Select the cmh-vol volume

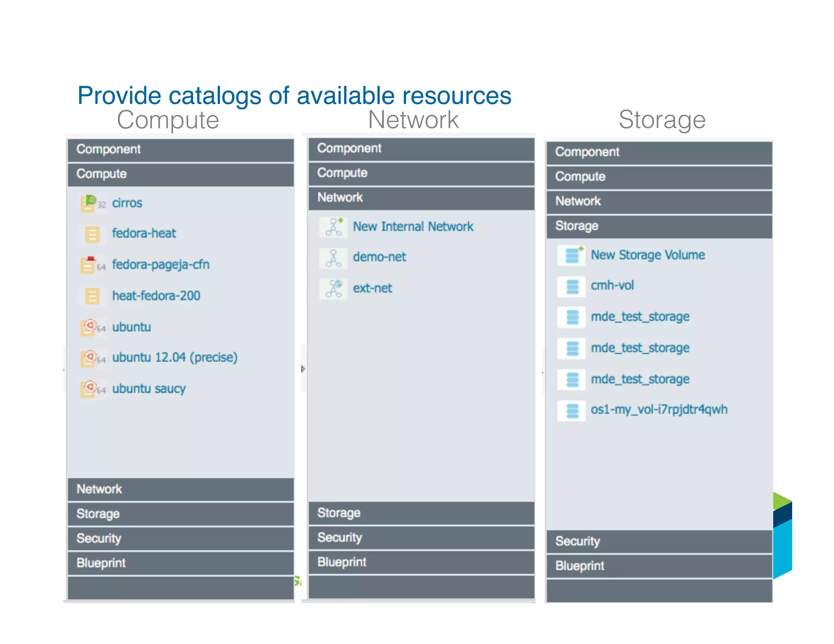click(x=612, y=285)
